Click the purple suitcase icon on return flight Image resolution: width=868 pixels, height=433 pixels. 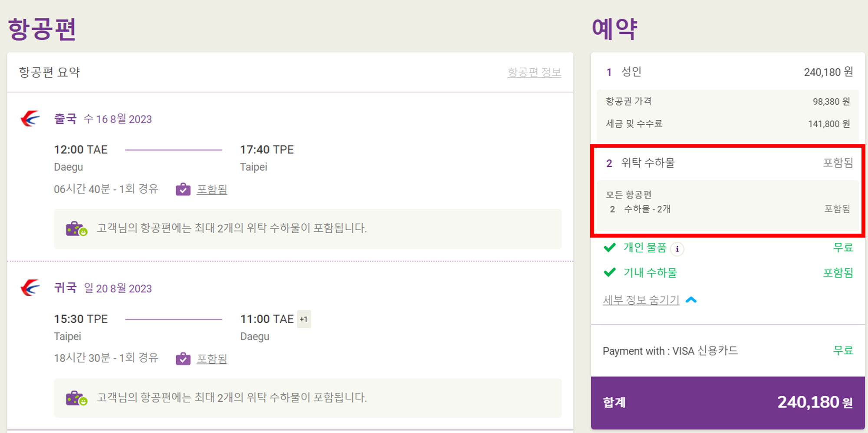pos(184,358)
